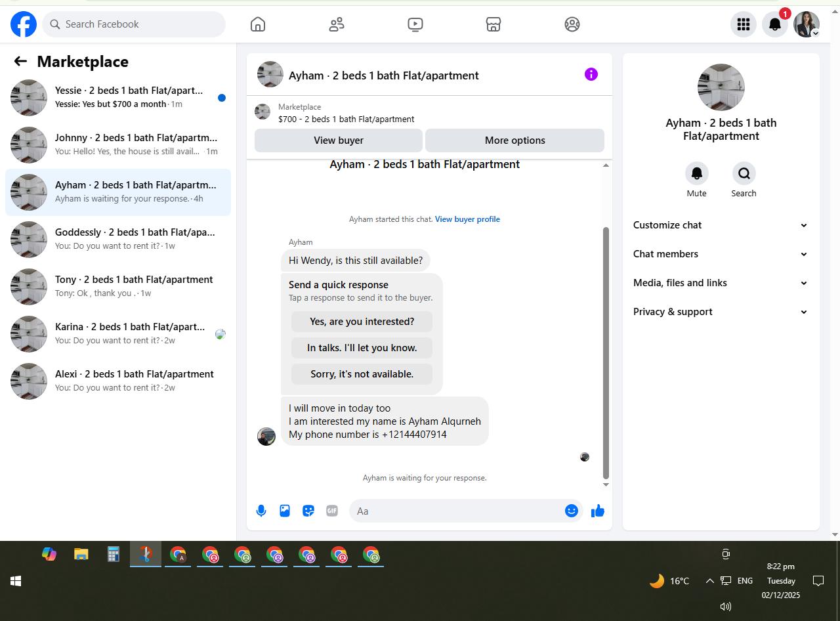The image size is (840, 621).
Task: Open the Groups icon in top navigation
Action: (x=572, y=24)
